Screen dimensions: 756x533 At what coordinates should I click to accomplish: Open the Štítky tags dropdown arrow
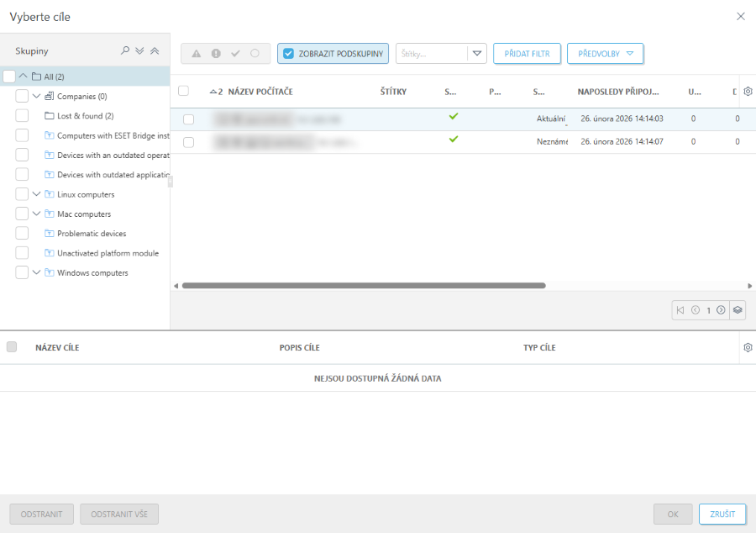[x=477, y=54]
